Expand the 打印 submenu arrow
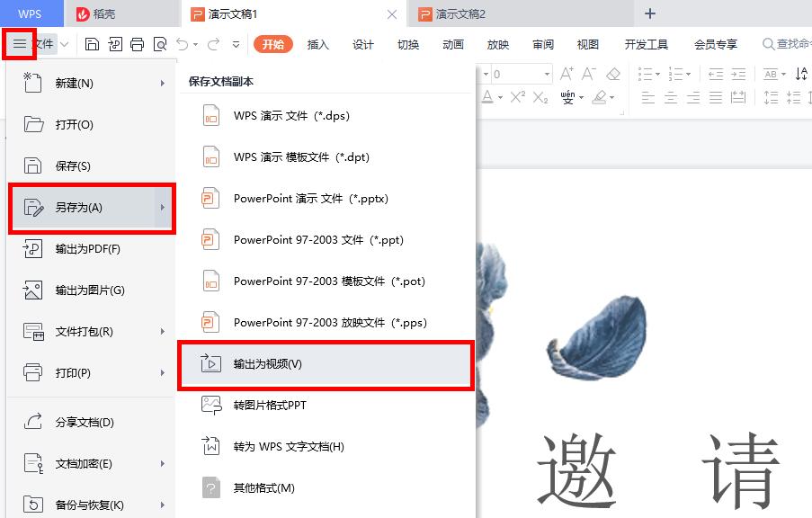 click(x=164, y=372)
